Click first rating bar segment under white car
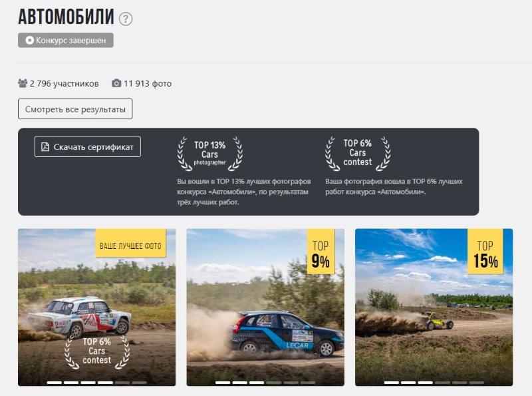 [55, 383]
